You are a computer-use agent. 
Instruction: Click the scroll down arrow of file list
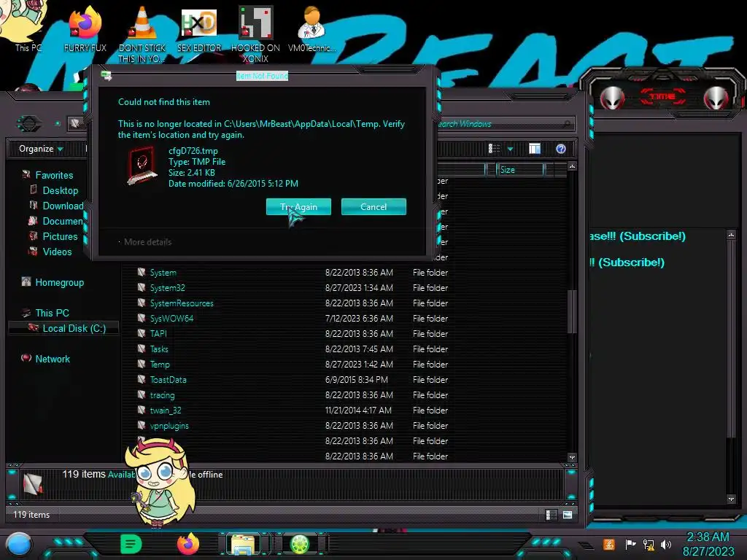click(572, 457)
